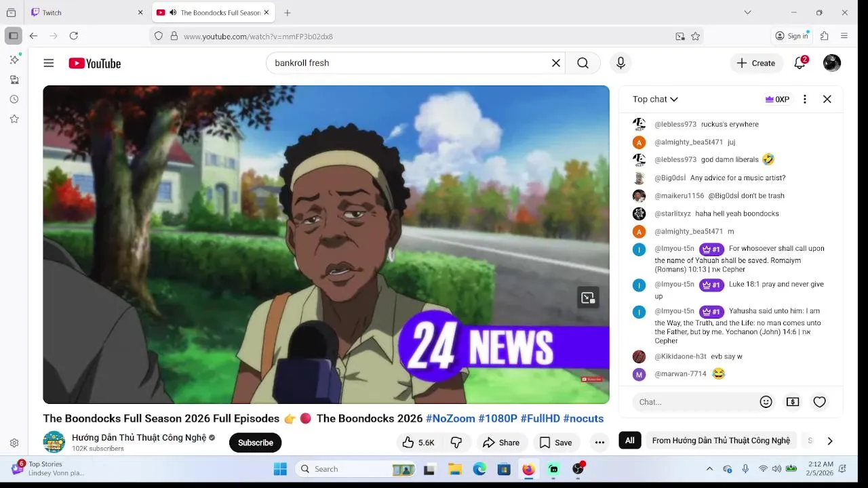This screenshot has height=488, width=868.
Task: Open Hướng Dẫn Thủ Thuật Công Nghệ channel
Action: [x=139, y=437]
